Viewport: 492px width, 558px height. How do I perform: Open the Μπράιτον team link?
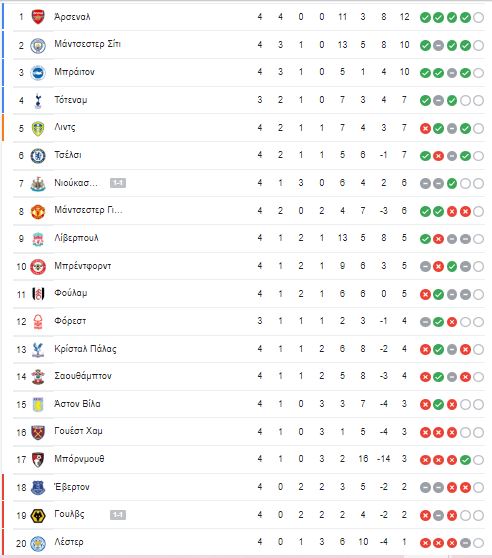[74, 72]
